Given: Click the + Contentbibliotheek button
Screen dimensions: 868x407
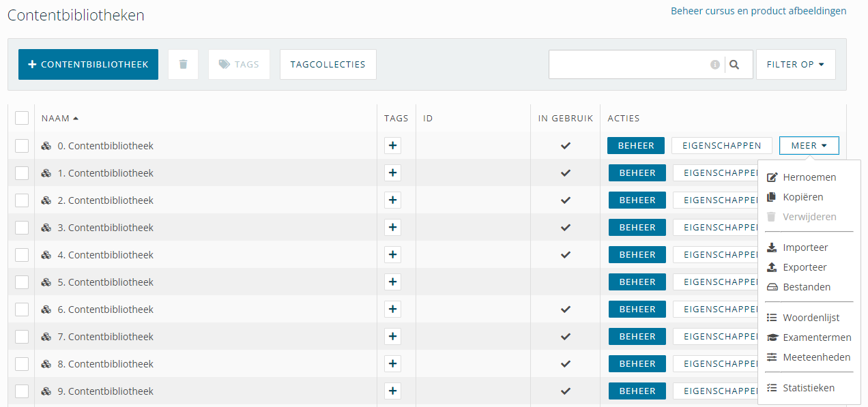Looking at the screenshot, I should (x=88, y=64).
